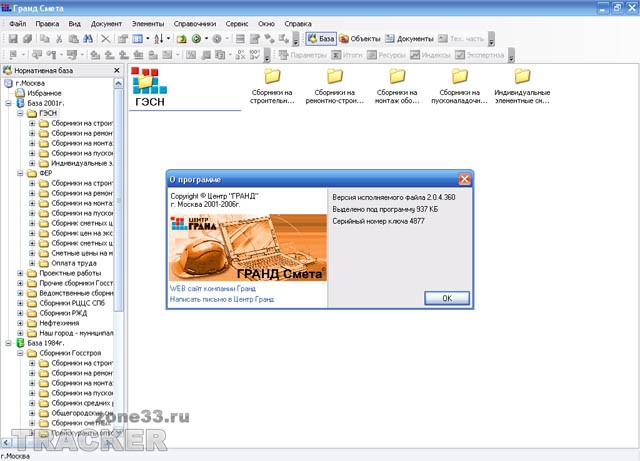Click the Тех. часть toolbar button
The width and height of the screenshot is (640, 461).
(461, 39)
